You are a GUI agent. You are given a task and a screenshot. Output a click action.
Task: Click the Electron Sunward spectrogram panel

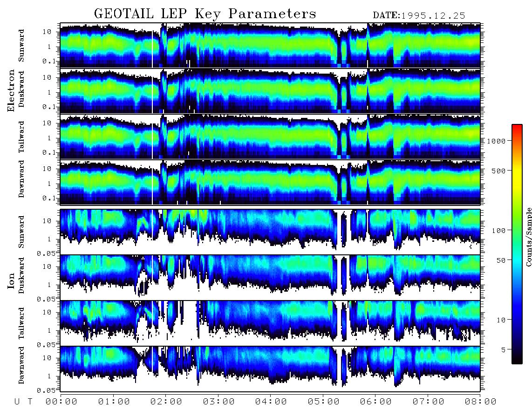270,45
